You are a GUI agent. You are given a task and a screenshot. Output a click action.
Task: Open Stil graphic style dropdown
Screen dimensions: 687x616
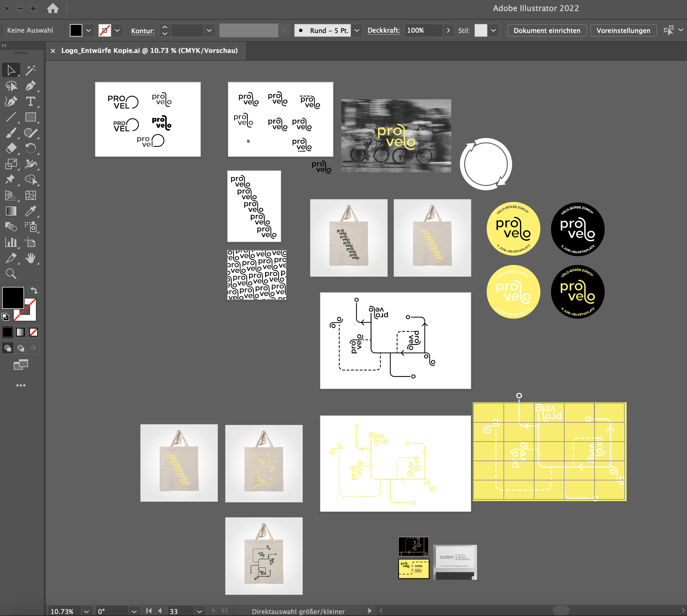click(x=493, y=30)
